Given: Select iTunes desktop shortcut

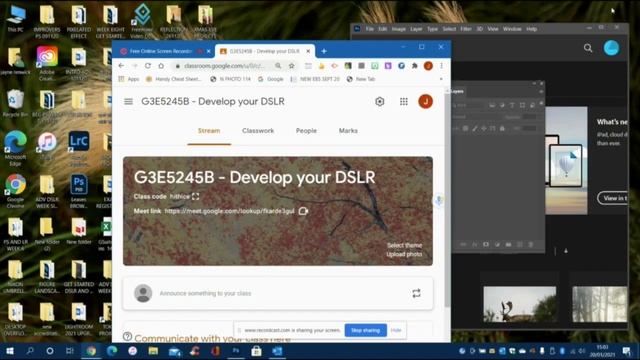Looking at the screenshot, I should point(47,146).
